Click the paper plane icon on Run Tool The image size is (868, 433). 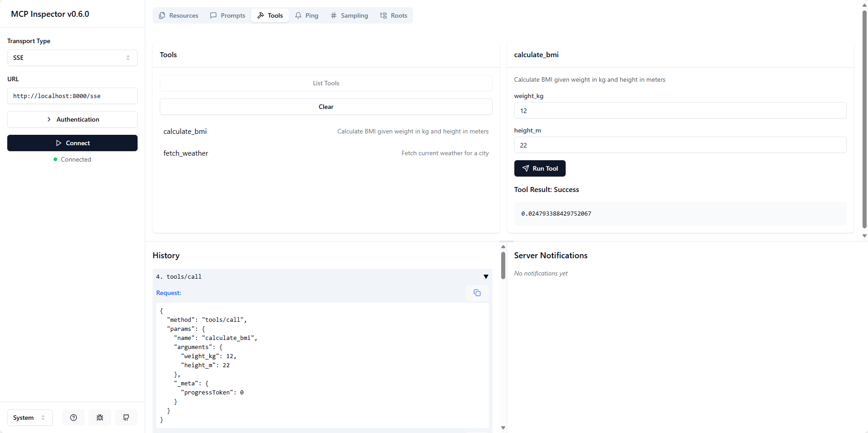525,168
